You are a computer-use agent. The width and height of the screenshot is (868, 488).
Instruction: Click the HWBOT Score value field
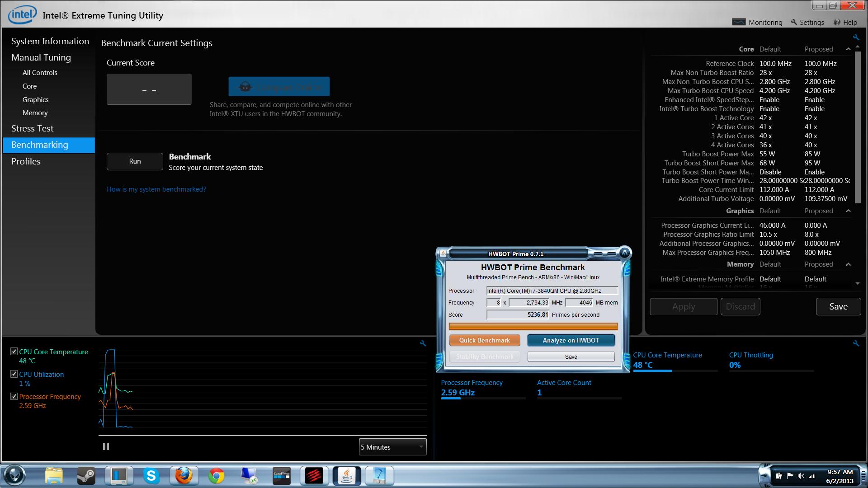(x=518, y=314)
